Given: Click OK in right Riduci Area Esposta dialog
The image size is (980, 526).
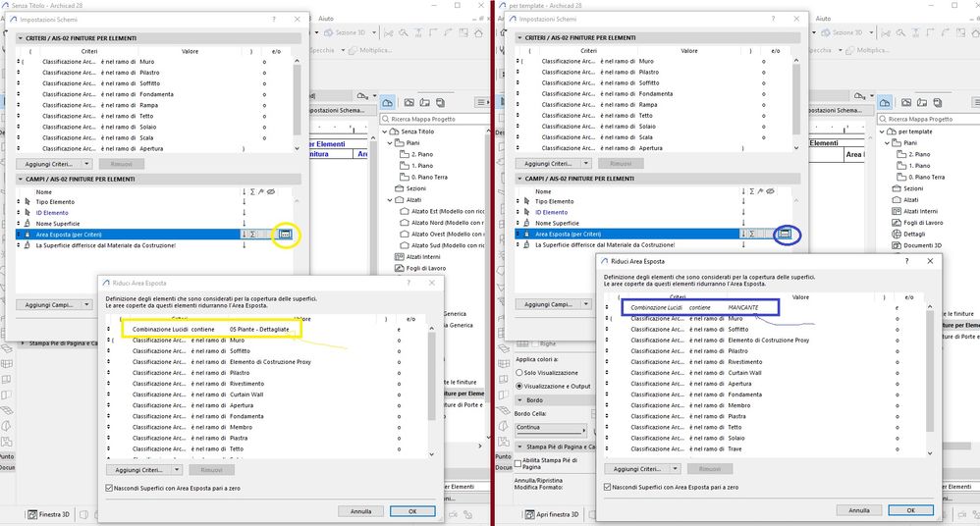Looking at the screenshot, I should tap(910, 510).
